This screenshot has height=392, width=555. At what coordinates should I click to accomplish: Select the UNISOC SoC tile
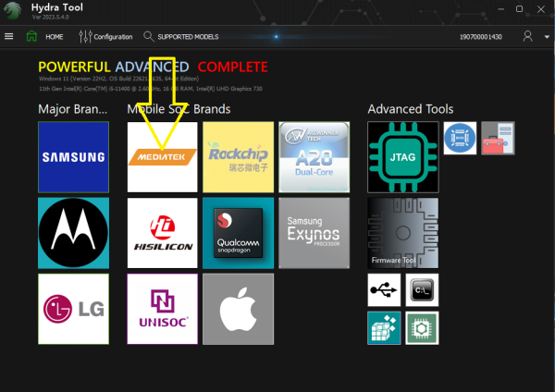[163, 309]
